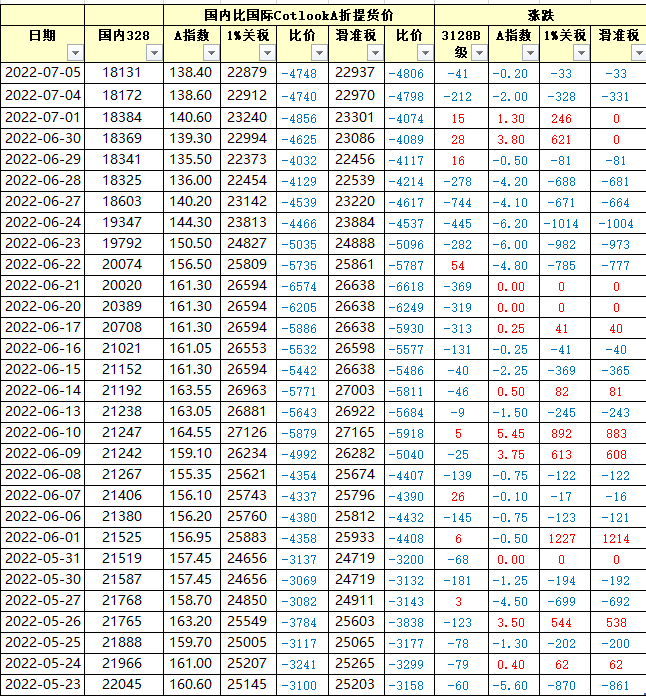Select the A指数 value 156.95

(192, 538)
